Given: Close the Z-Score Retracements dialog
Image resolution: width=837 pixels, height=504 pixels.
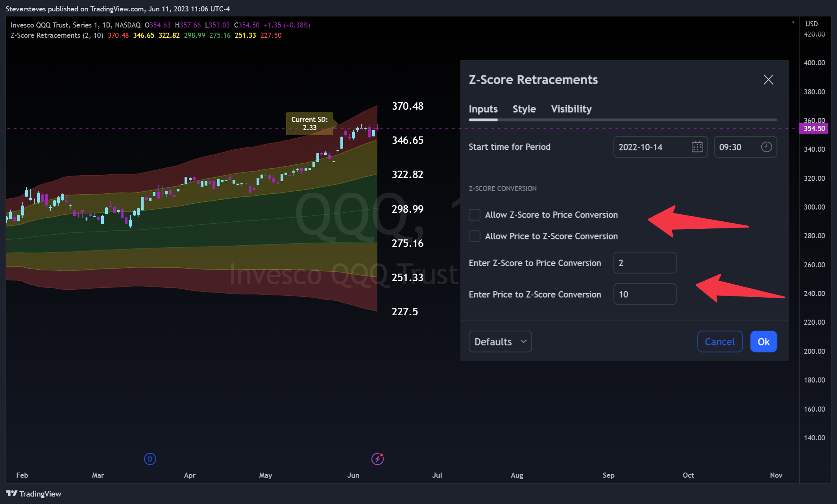Looking at the screenshot, I should (x=768, y=80).
